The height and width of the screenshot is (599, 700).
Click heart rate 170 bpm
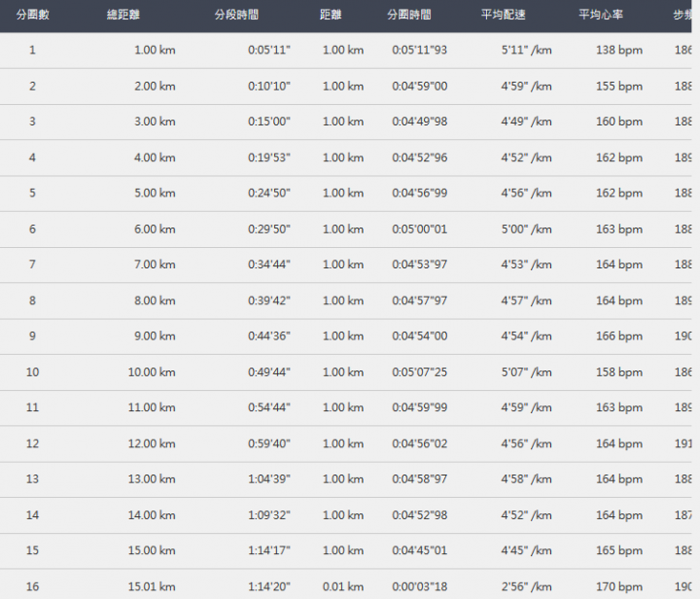619,586
